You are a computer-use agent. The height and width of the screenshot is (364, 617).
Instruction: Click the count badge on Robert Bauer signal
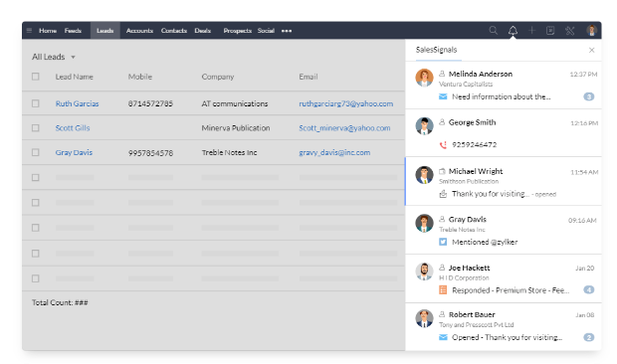[x=589, y=337]
